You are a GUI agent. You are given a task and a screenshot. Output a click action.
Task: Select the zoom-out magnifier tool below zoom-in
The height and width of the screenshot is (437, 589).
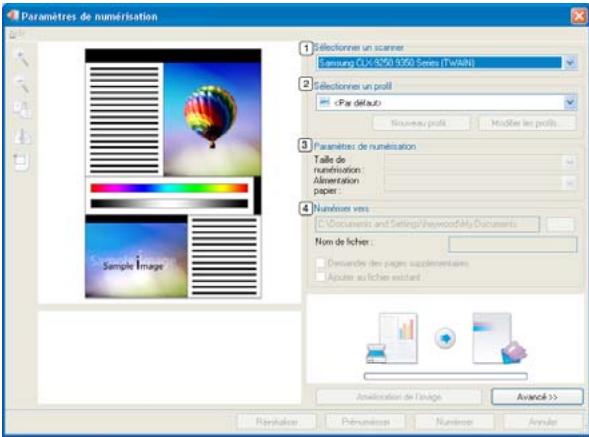pos(22,84)
